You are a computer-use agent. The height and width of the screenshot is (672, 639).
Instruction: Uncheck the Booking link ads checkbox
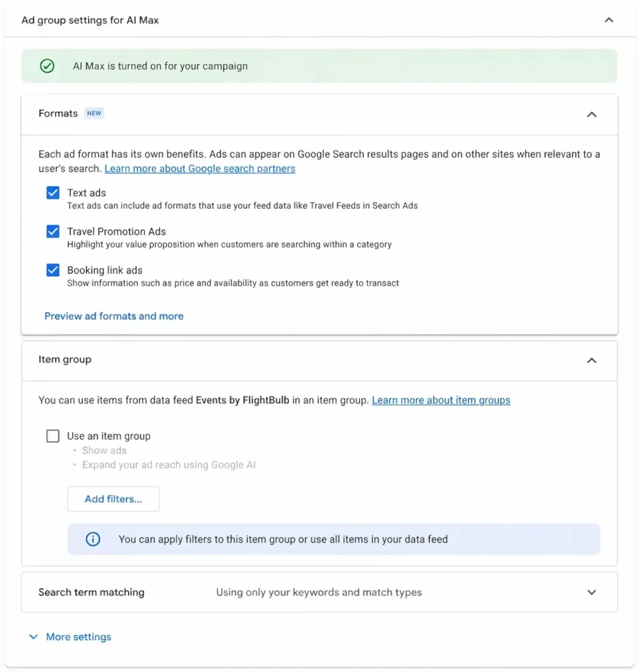pos(53,271)
